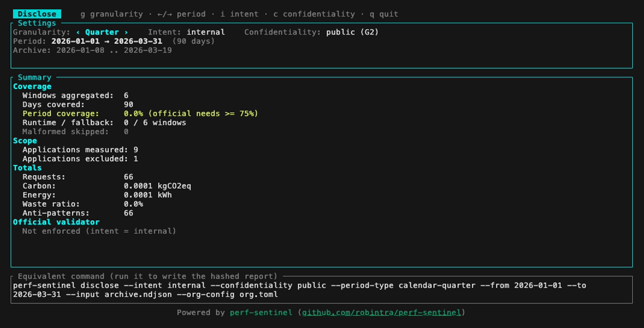Click the equivalent perf-sentinel disclose command text
Viewport: 644px width, 328px height.
[x=299, y=290]
